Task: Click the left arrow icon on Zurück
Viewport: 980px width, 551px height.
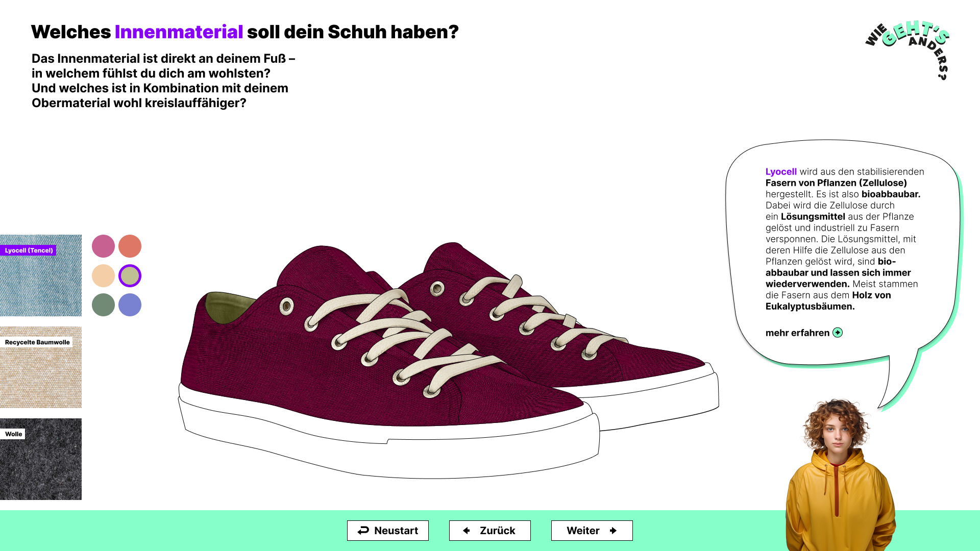Action: pos(467,531)
